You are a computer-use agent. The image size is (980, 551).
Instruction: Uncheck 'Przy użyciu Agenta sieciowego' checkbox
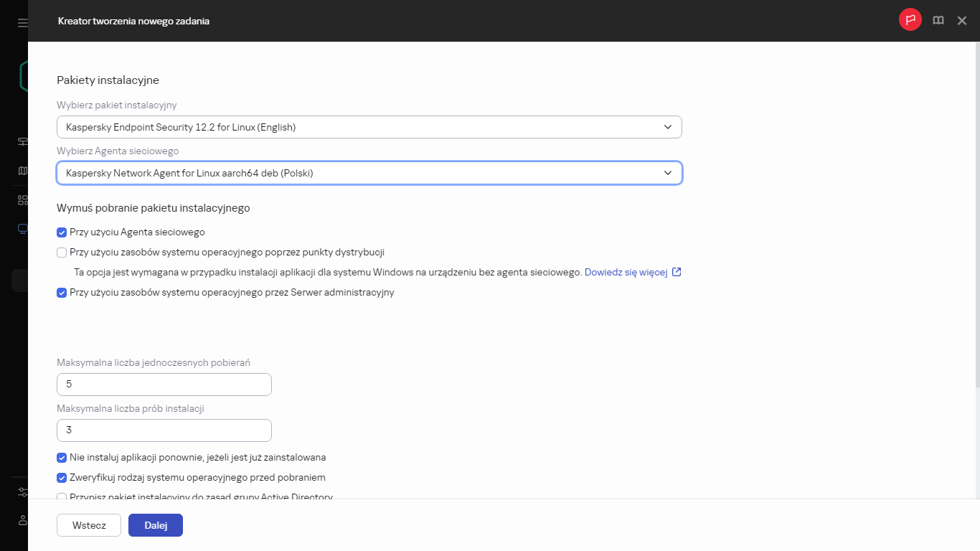tap(62, 232)
